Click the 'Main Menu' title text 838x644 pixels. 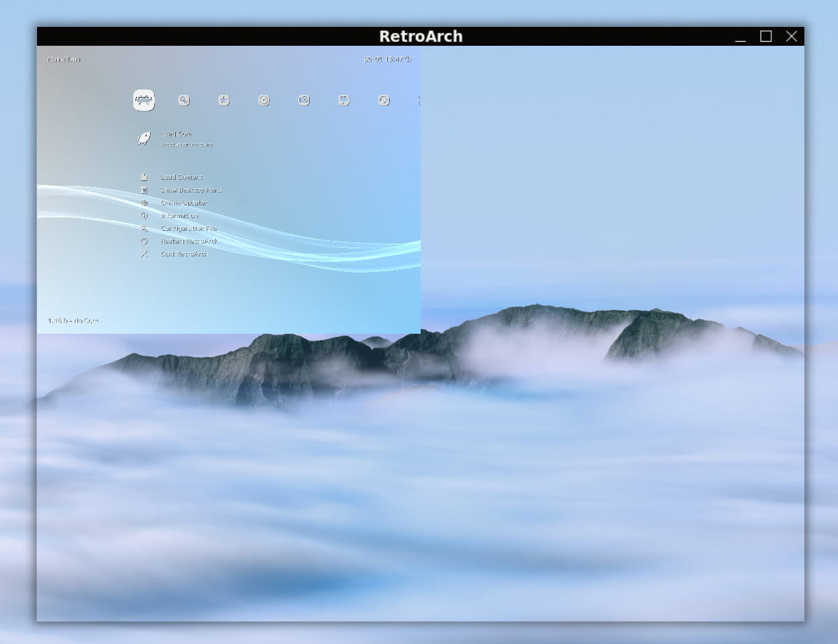pyautogui.click(x=64, y=59)
